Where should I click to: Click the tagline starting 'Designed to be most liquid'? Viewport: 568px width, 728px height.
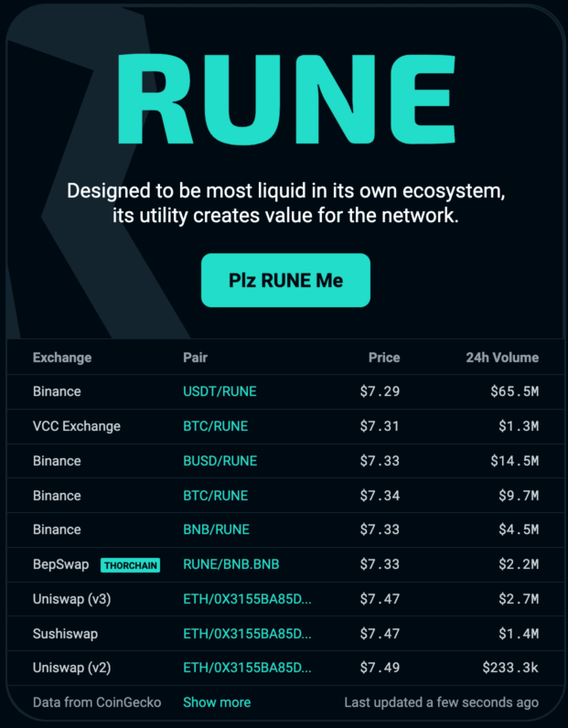pyautogui.click(x=285, y=203)
